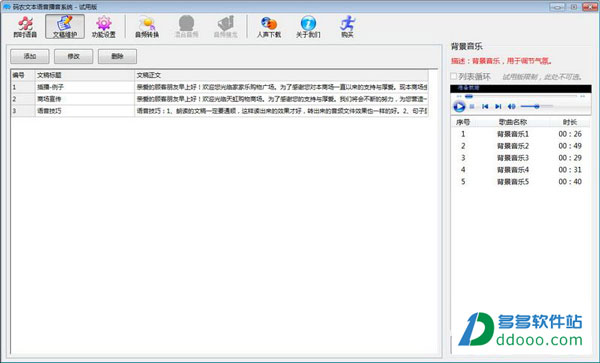Click the greyed-out megaphone toolbar icon
Viewport: 600px width, 363px height.
click(x=225, y=27)
